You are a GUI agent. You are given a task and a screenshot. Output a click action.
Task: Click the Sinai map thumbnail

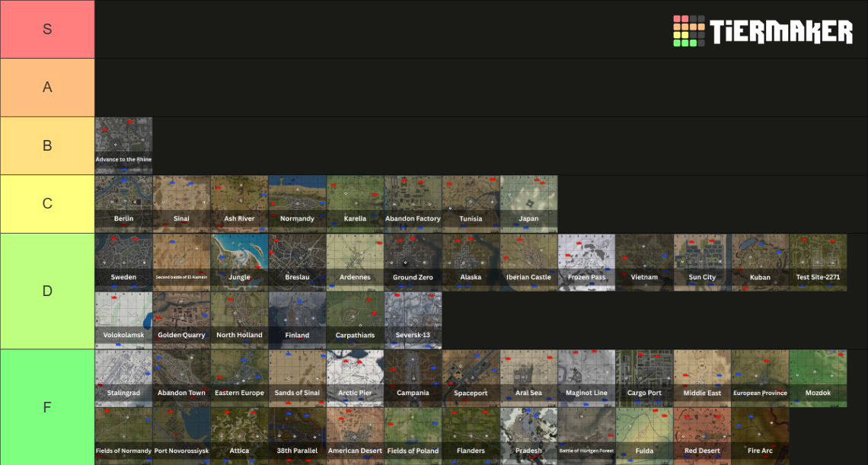coord(181,204)
